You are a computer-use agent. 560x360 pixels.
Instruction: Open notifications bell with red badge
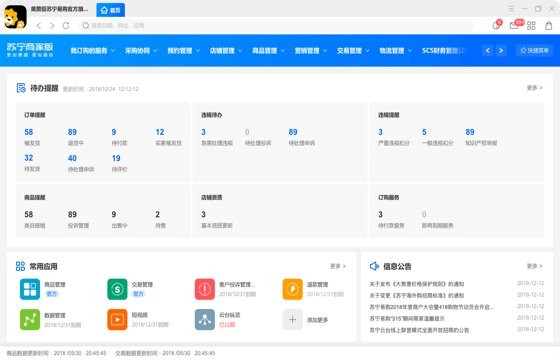click(497, 25)
